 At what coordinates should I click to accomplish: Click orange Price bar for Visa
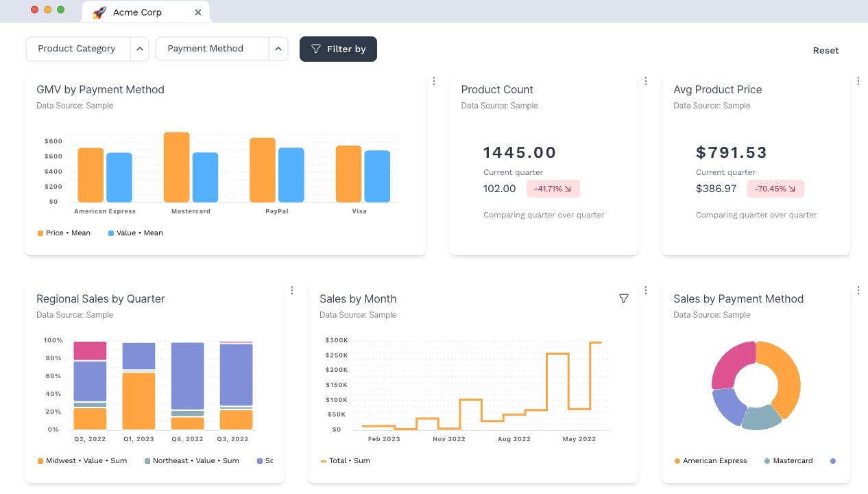click(x=348, y=174)
